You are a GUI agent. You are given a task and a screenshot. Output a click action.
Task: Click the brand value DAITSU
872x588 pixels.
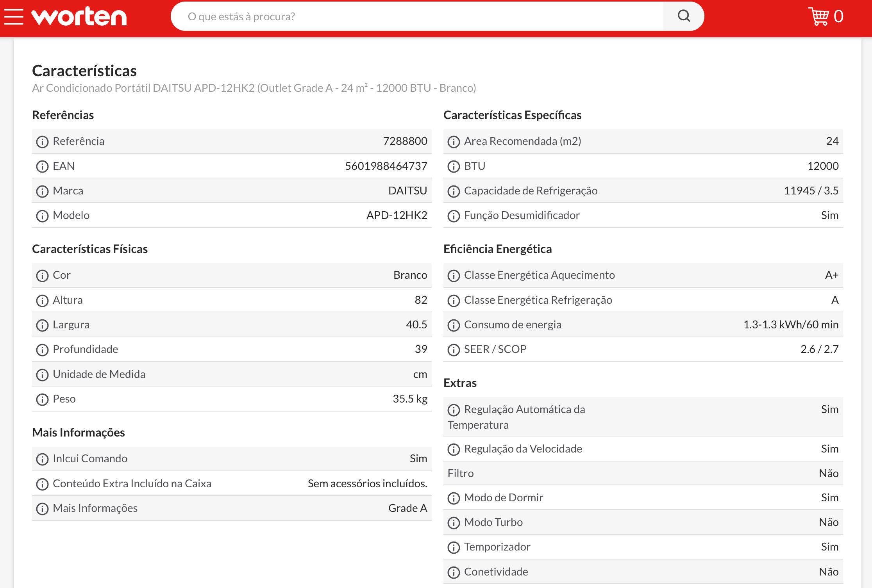[x=407, y=191]
